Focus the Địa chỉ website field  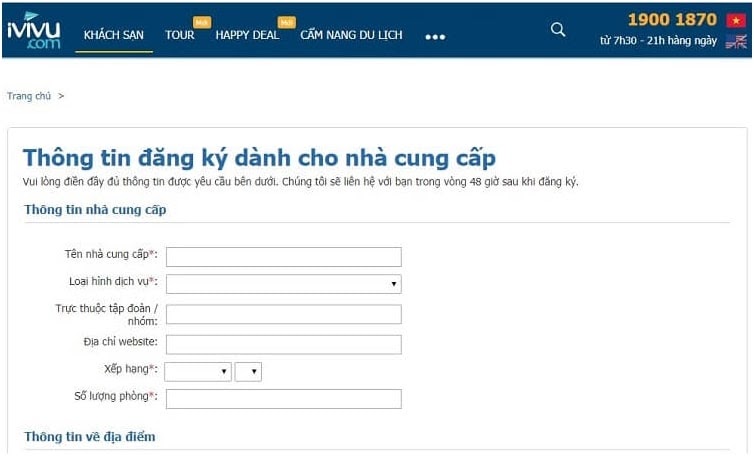284,344
